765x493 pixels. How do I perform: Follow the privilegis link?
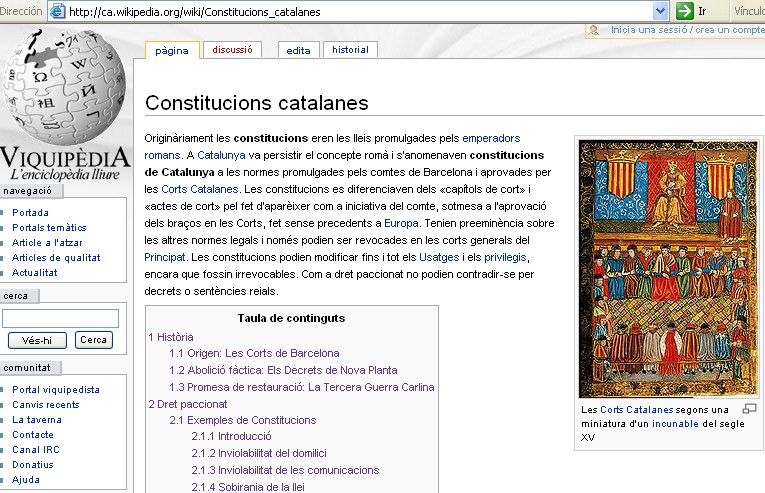pos(505,257)
